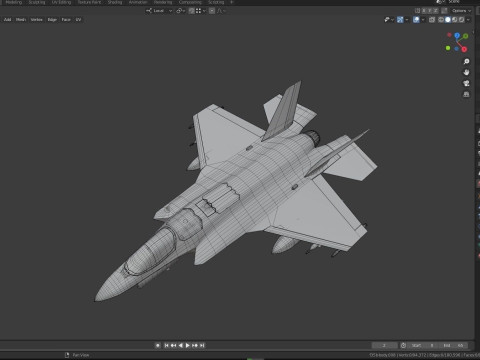Toggle Z axis mesh mirror
This screenshot has width=480, height=360.
(435, 11)
